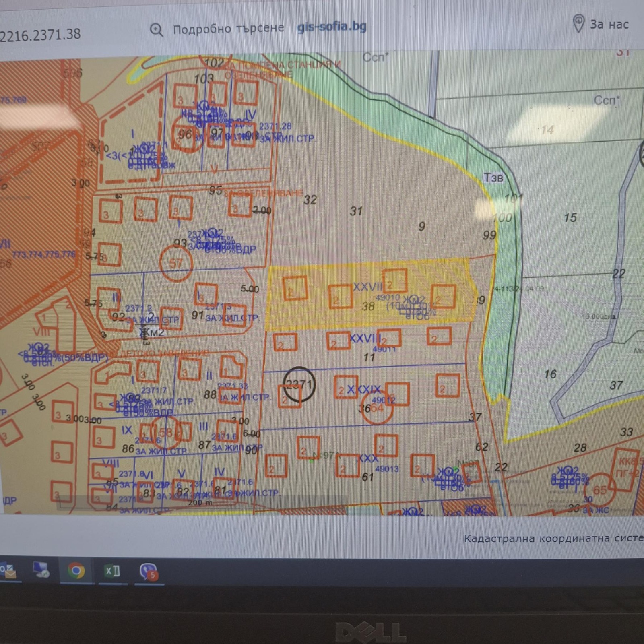This screenshot has width=644, height=644.
Task: Open the gis-sofia.bg link
Action: [x=332, y=27]
